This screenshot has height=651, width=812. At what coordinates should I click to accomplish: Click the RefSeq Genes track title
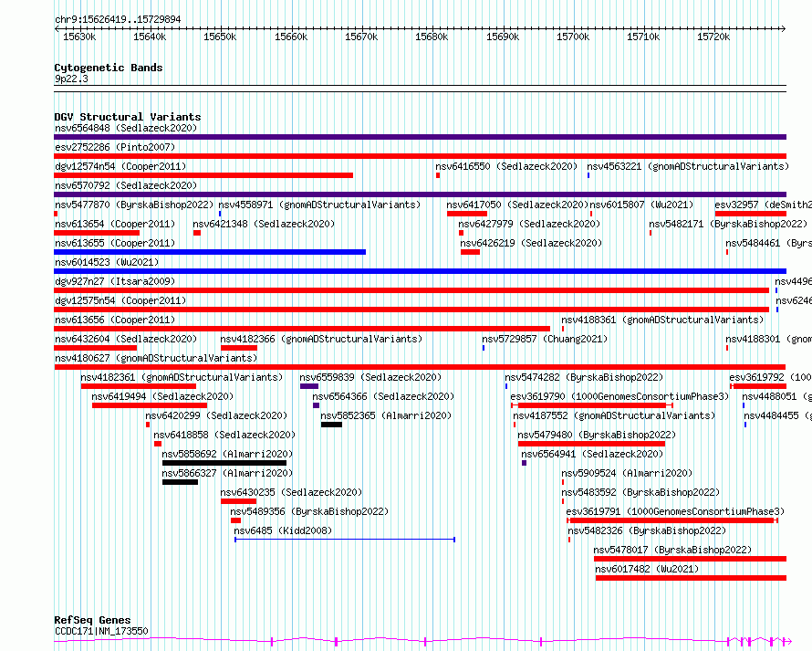click(92, 620)
